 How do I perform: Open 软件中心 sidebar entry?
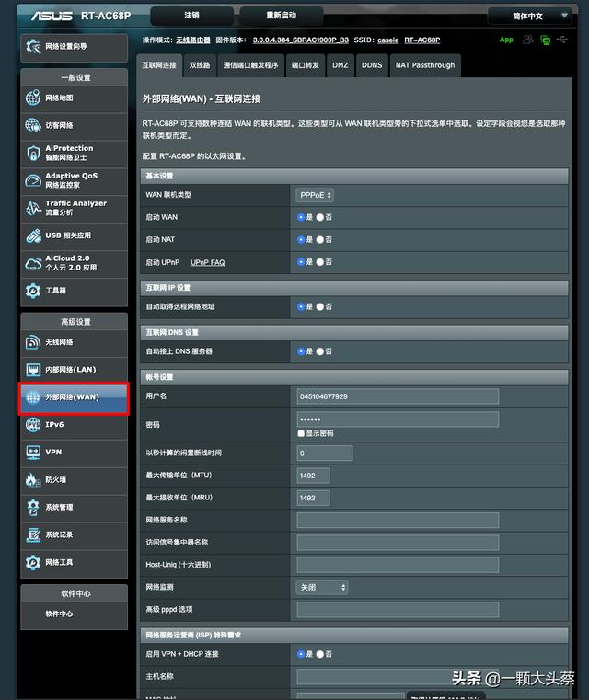75,614
